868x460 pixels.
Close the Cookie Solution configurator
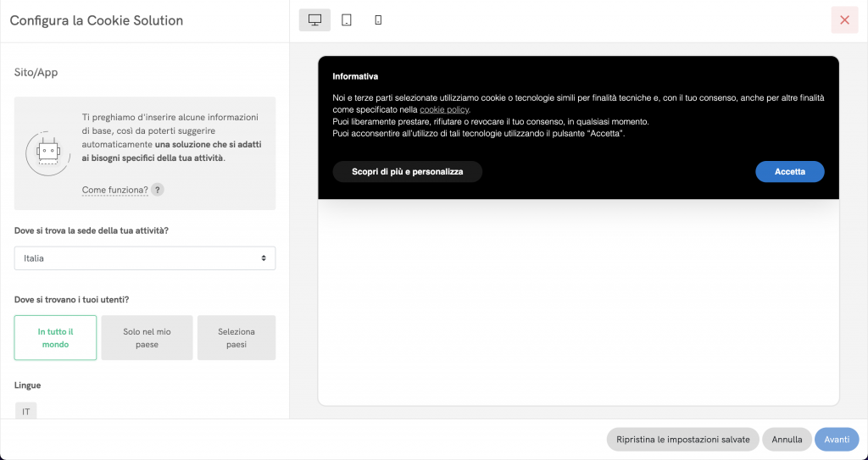[844, 20]
